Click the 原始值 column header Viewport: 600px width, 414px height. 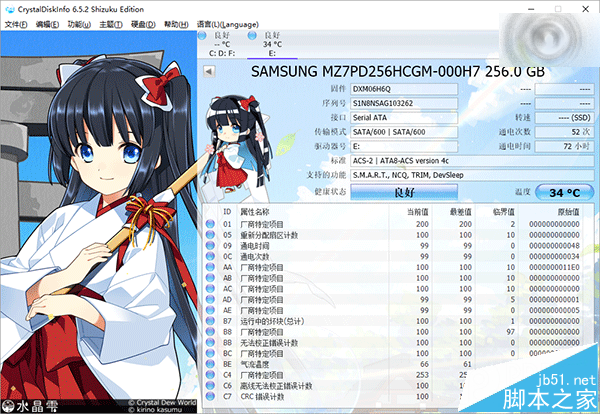click(568, 212)
